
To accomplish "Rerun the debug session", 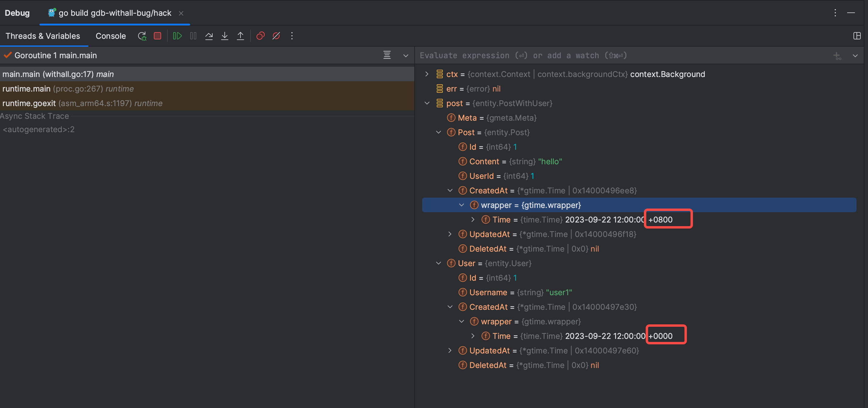I will click(x=142, y=36).
